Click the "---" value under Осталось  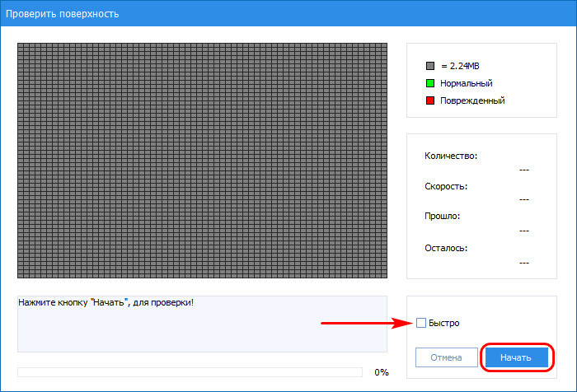click(x=524, y=263)
